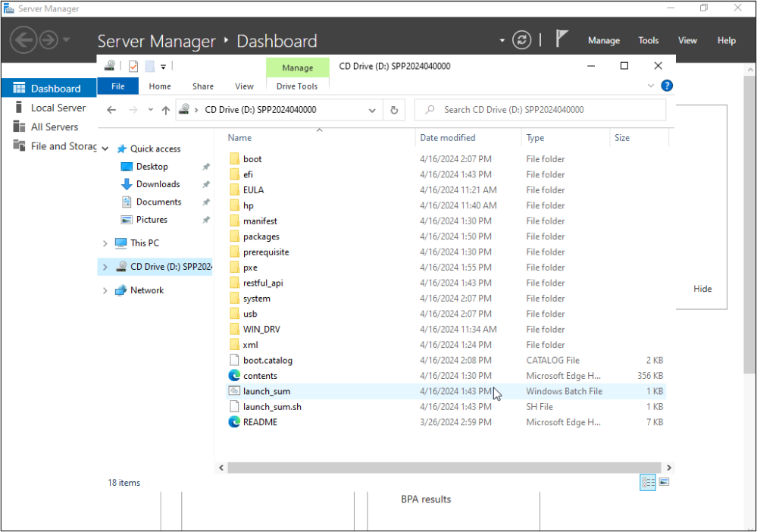Viewport: 757px width, 532px height.
Task: Open the Drive Tools ribbon tab
Action: pyautogui.click(x=297, y=86)
